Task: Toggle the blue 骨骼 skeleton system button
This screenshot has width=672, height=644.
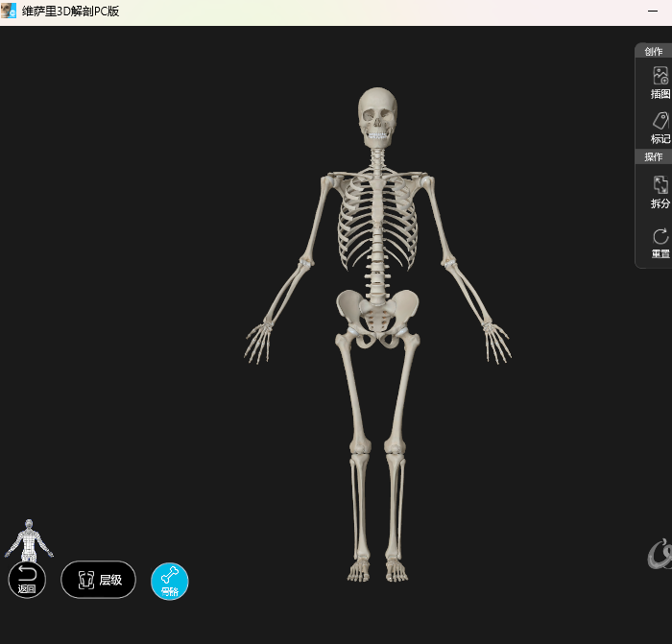Action: pos(170,581)
